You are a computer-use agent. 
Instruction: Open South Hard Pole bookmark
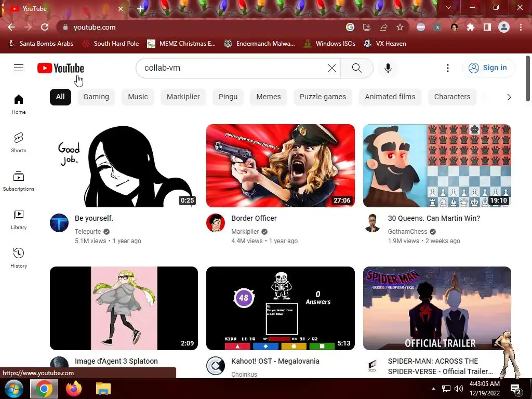click(111, 44)
